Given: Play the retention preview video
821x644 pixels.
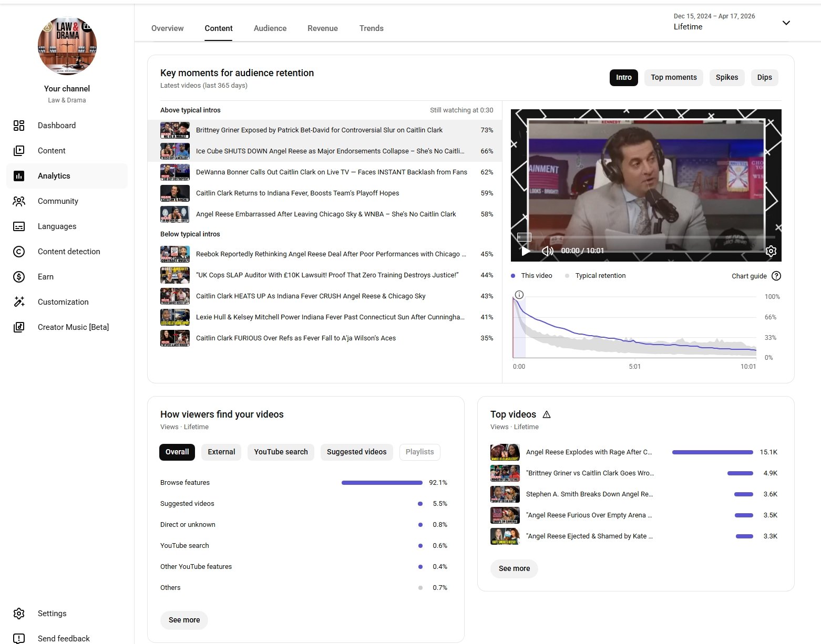Looking at the screenshot, I should 525,251.
